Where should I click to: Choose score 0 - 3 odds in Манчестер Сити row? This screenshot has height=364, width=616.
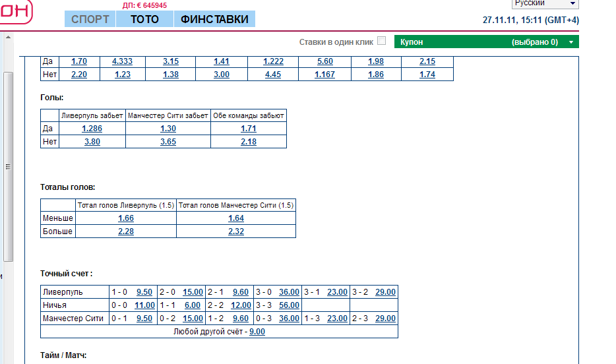tap(289, 318)
